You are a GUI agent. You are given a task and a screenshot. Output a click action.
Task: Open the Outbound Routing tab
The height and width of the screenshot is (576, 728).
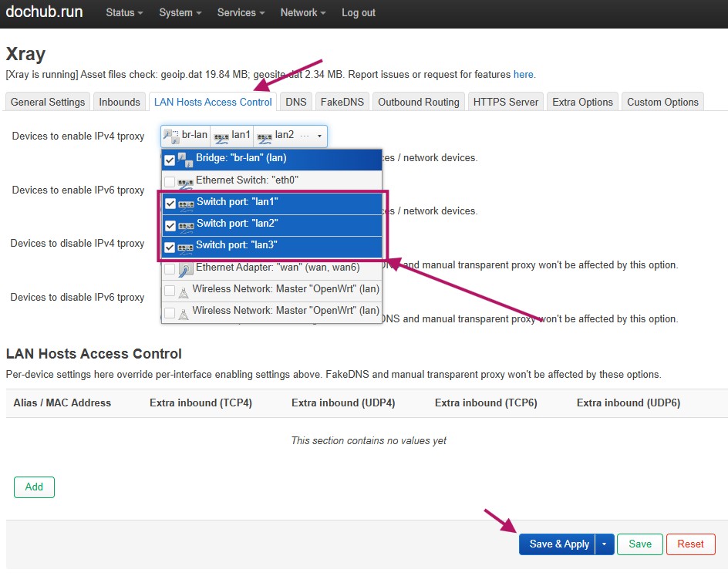[418, 102]
